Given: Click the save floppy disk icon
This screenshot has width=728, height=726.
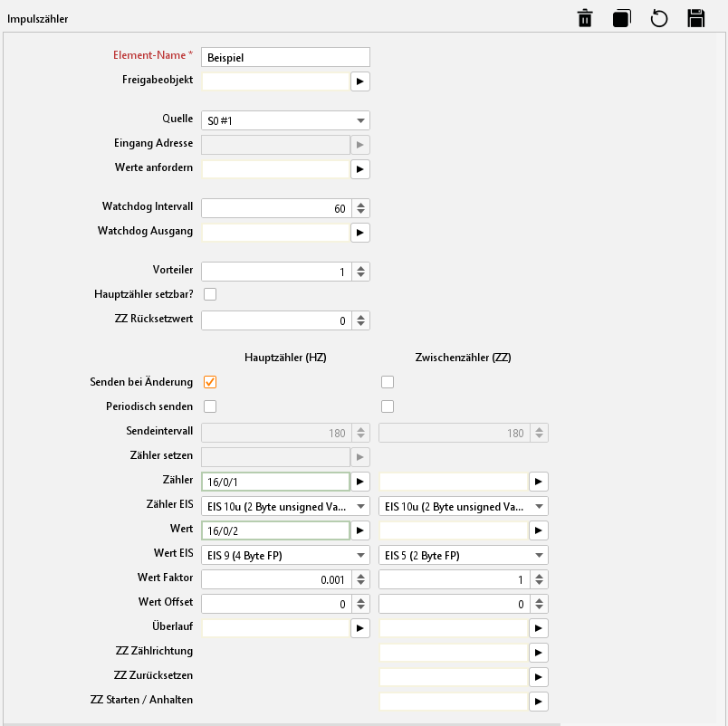Looking at the screenshot, I should click(696, 18).
